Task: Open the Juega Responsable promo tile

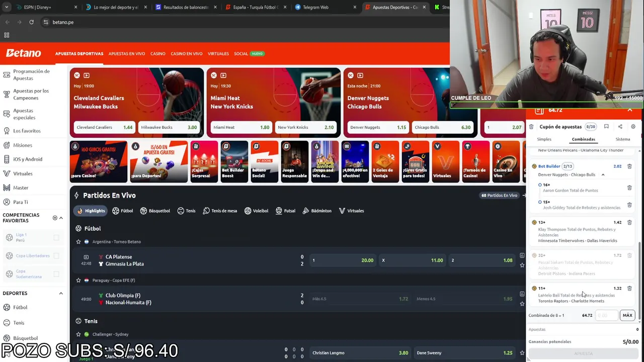Action: point(294,161)
